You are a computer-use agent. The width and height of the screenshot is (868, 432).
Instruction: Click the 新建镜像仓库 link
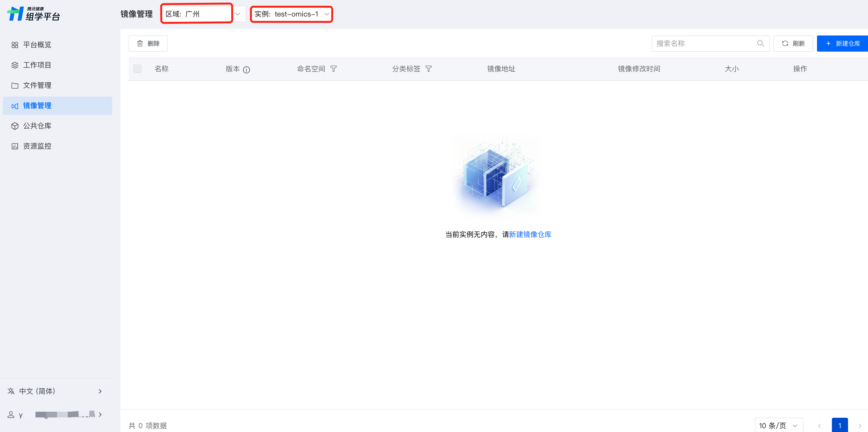pyautogui.click(x=530, y=234)
